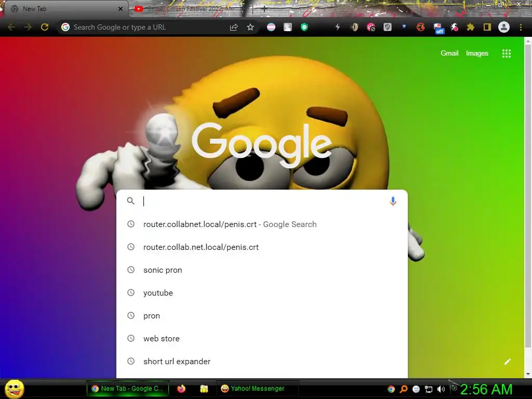Reload the page with the refresh icon
This screenshot has height=399, width=532.
45,27
